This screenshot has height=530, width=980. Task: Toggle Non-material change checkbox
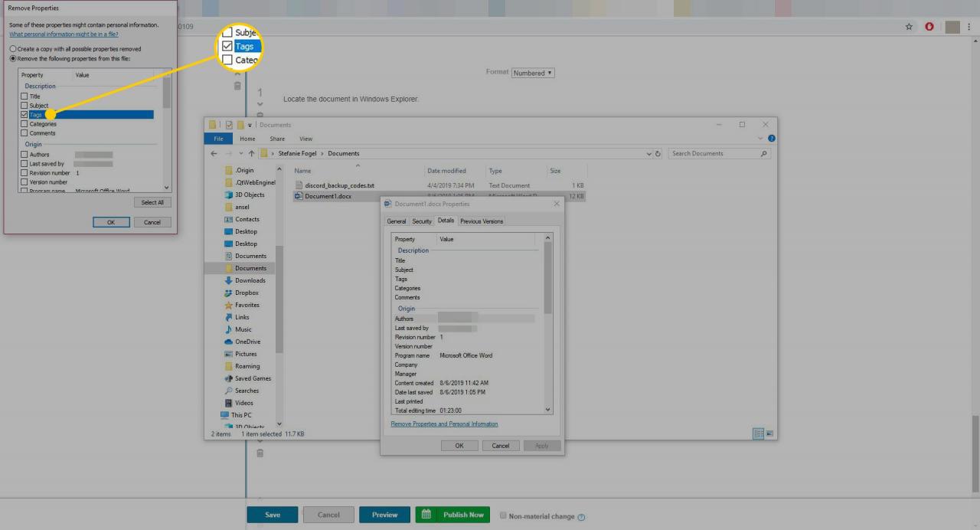503,515
